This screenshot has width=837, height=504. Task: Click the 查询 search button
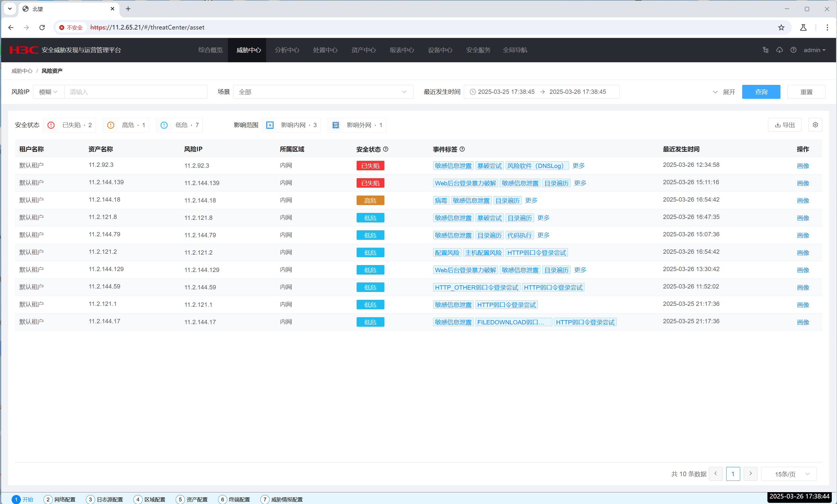coord(761,92)
